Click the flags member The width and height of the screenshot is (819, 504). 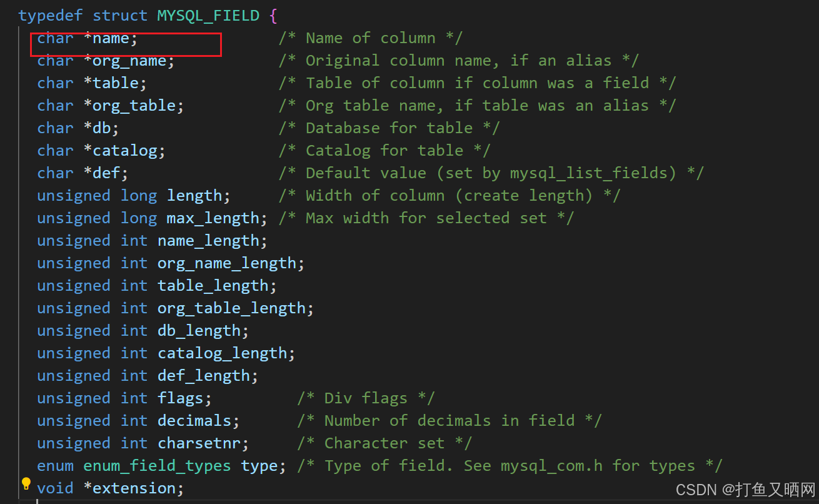(x=180, y=398)
